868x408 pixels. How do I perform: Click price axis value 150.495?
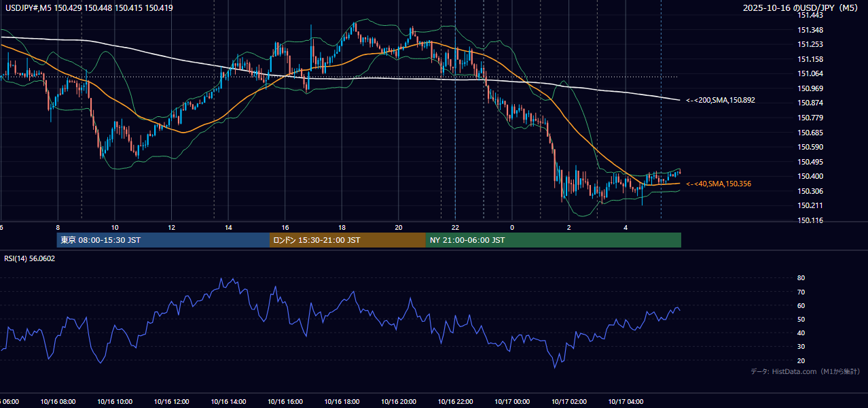point(811,162)
